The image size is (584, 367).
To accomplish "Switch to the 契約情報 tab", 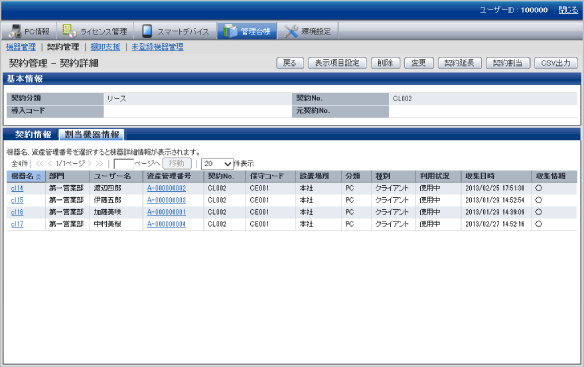I will [x=33, y=135].
